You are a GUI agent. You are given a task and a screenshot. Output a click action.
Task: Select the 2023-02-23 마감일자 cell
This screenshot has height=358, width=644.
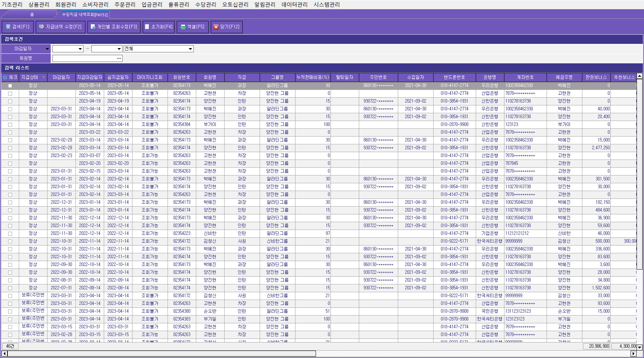[x=61, y=156]
